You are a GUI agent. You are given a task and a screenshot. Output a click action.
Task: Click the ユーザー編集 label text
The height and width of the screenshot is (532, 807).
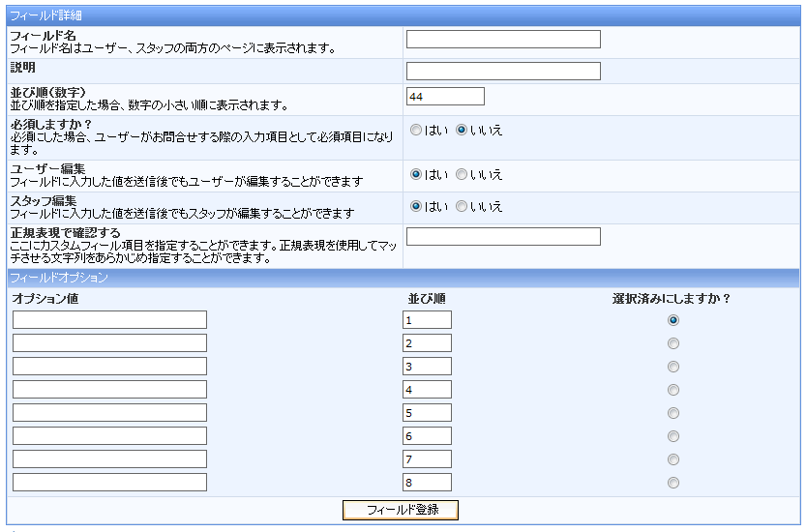[x=47, y=168]
